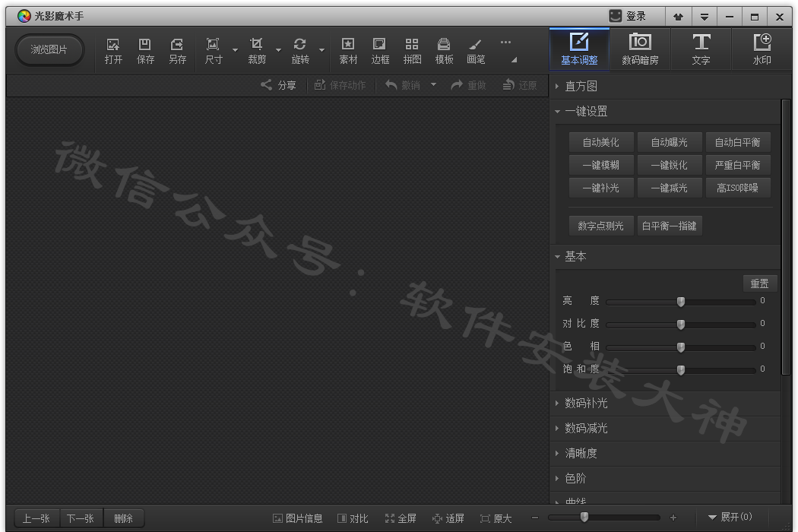Restore original with 还原

pos(520,85)
